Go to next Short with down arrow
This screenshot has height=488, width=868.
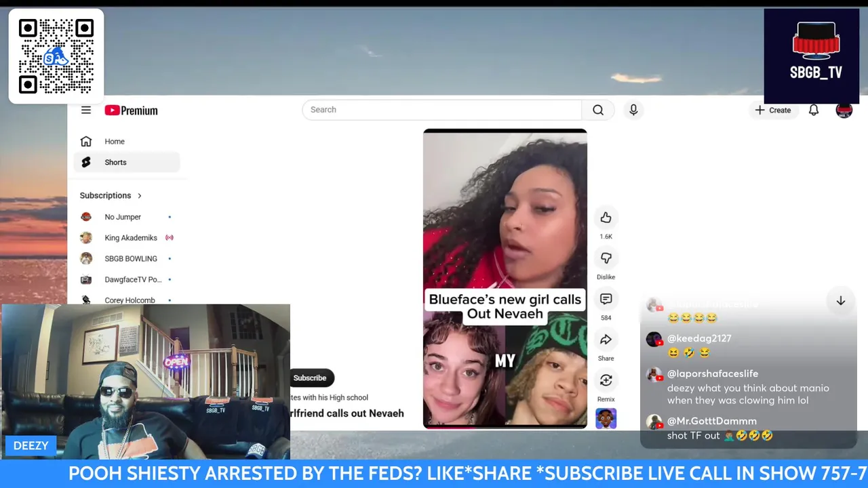point(840,301)
